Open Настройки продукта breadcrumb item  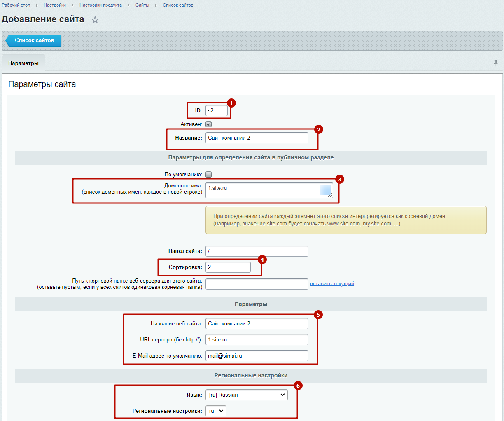(100, 5)
